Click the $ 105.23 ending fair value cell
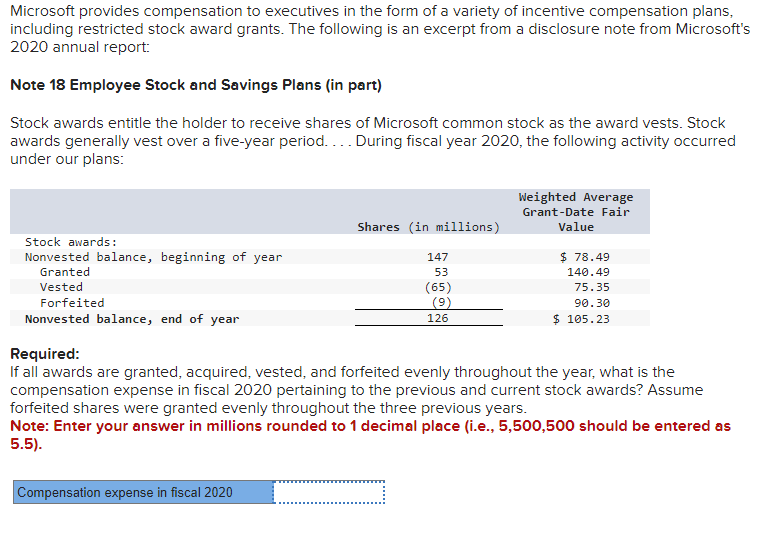This screenshot has height=549, width=774. pos(581,319)
